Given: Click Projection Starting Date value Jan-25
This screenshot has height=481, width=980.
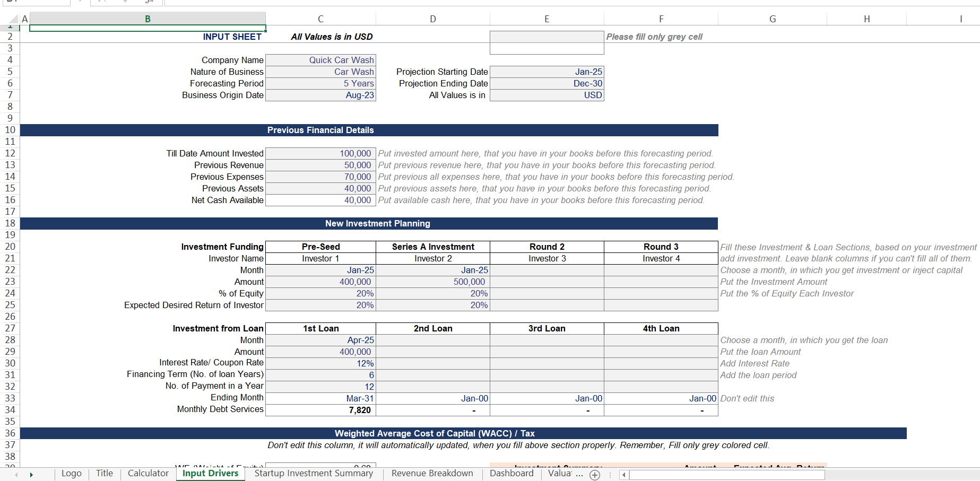Looking at the screenshot, I should [x=547, y=72].
